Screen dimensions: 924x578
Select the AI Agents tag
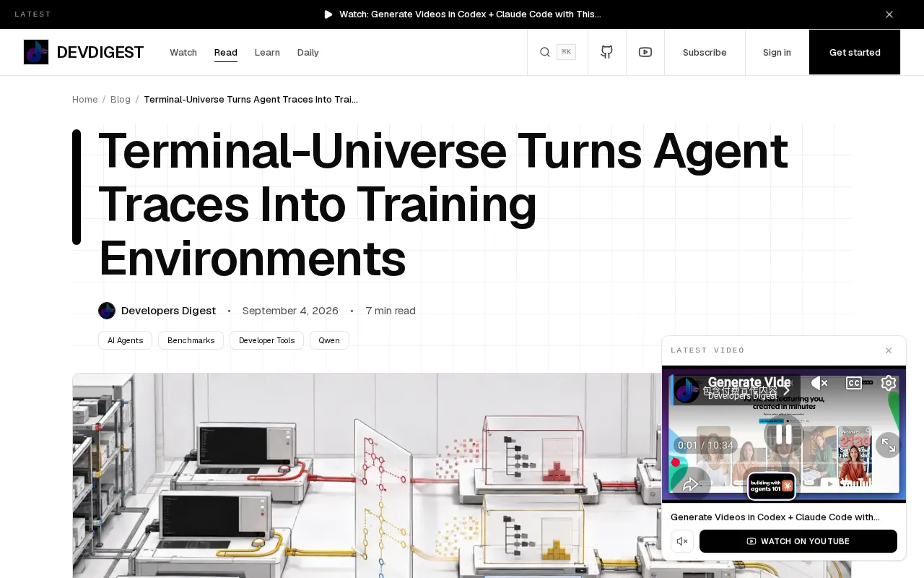126,340
